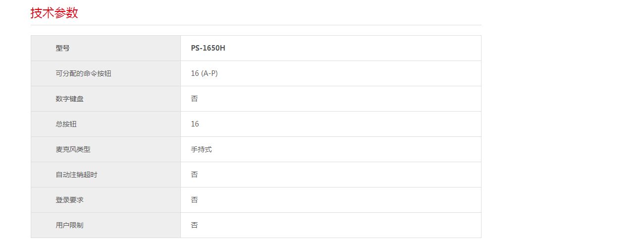Select the 否 value beside 数字键盘
Image resolution: width=644 pixels, height=247 pixels.
click(194, 99)
